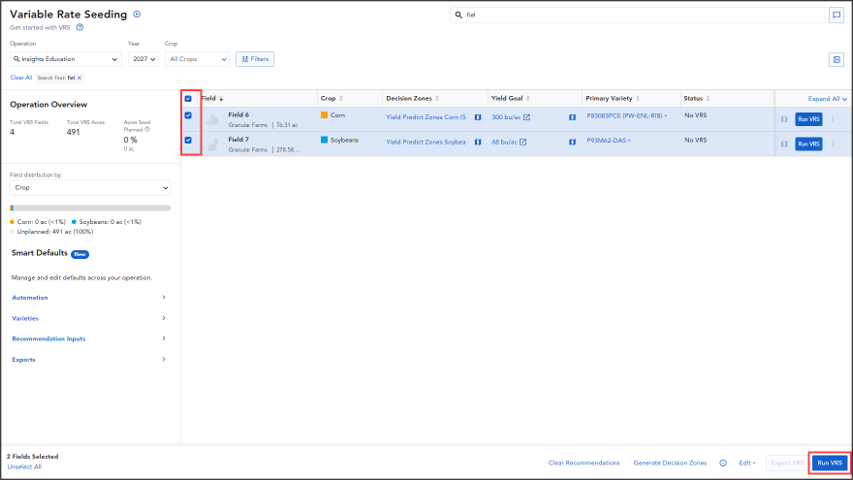Run VRS for the Field 7 row
This screenshot has width=853, height=480.
[808, 144]
